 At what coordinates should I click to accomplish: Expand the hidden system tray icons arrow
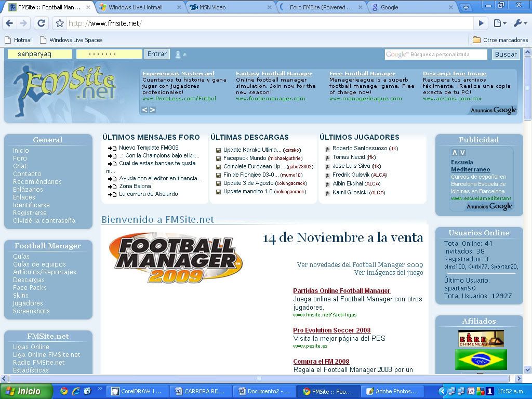tap(442, 391)
